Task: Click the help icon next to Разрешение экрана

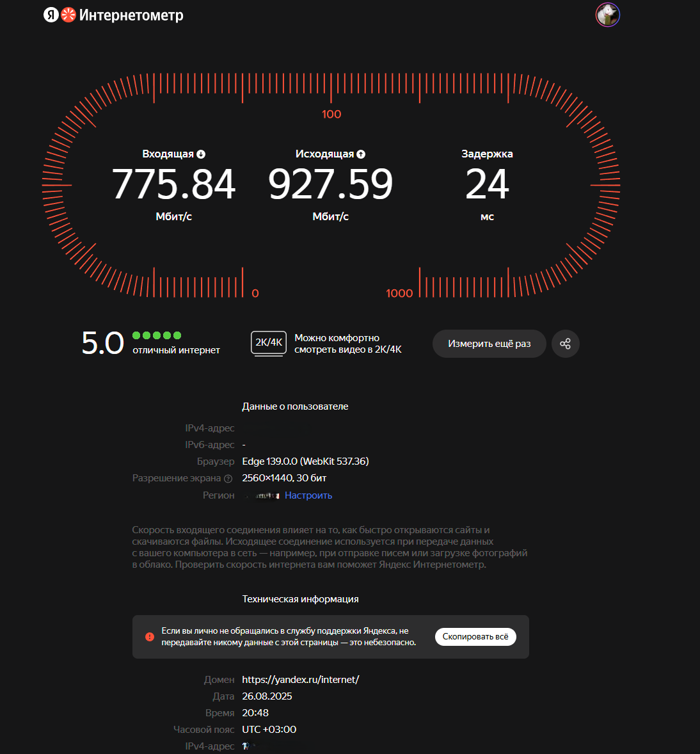Action: pos(228,479)
